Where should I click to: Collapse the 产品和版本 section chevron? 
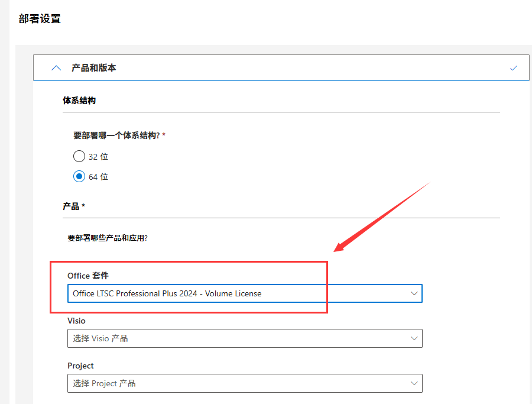click(56, 68)
